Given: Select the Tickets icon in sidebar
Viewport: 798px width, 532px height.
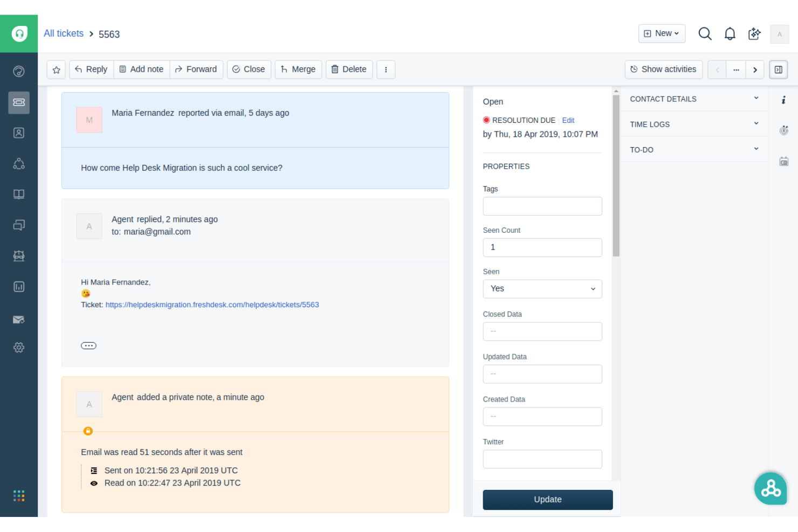Looking at the screenshot, I should [x=19, y=102].
